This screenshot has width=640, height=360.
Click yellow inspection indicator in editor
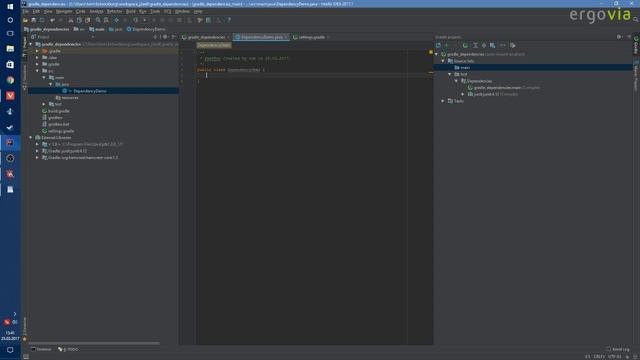coord(431,52)
